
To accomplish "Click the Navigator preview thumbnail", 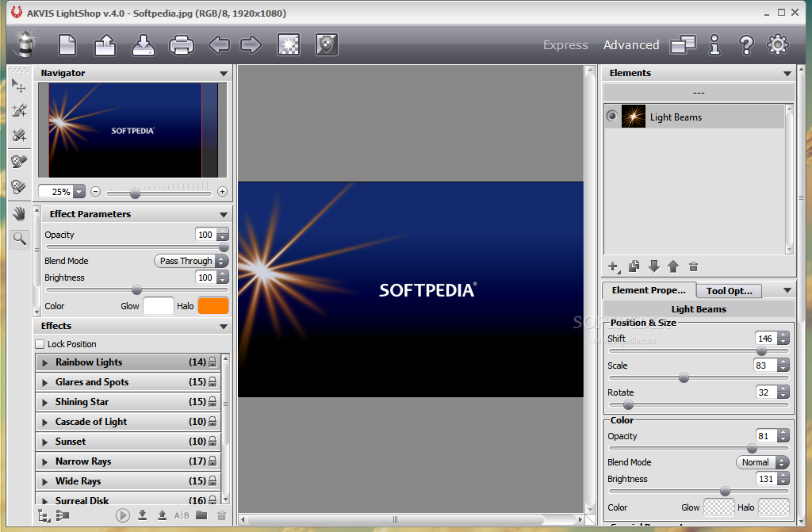I will tap(132, 131).
